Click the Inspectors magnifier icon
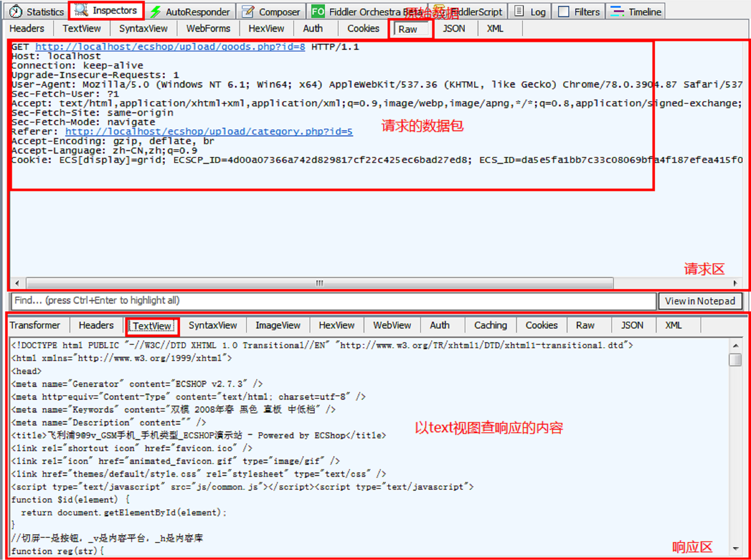This screenshot has width=751, height=560. point(81,10)
